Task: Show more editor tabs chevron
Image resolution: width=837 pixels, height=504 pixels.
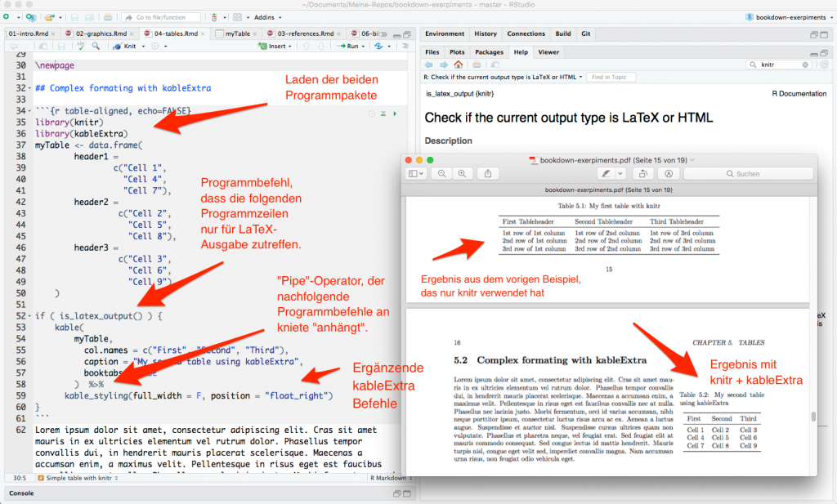Action: point(384,34)
